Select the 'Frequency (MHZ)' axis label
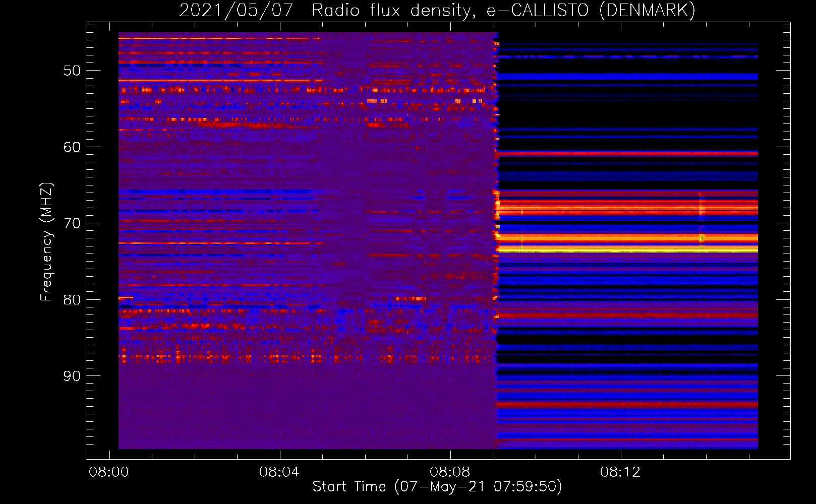Image resolution: width=816 pixels, height=504 pixels. pyautogui.click(x=46, y=242)
